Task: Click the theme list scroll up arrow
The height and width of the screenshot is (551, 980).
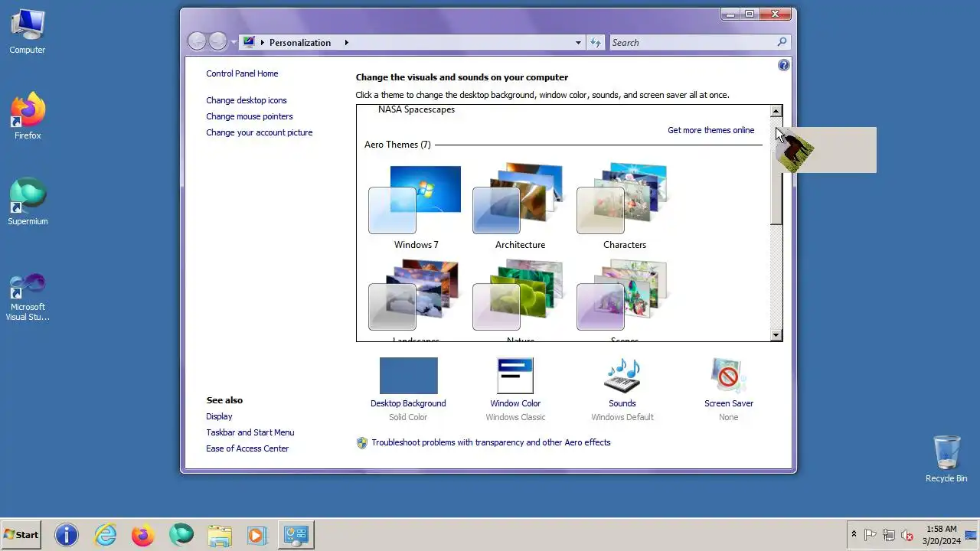Action: (x=776, y=111)
